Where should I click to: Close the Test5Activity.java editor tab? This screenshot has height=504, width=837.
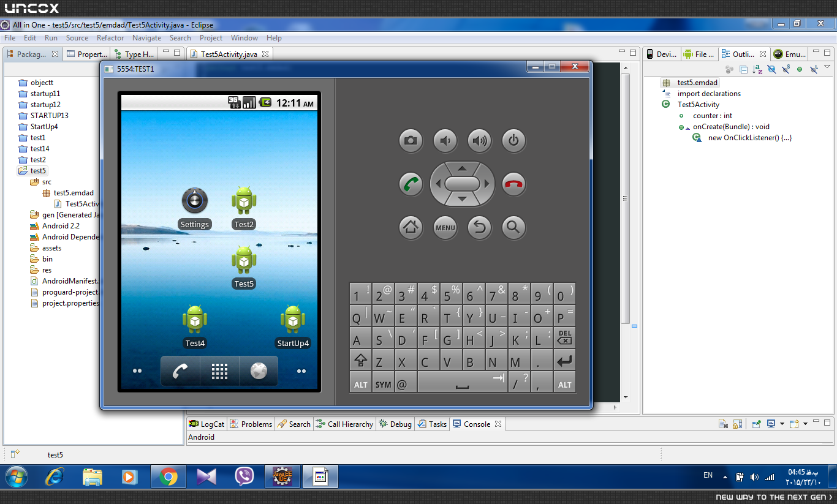pyautogui.click(x=266, y=54)
